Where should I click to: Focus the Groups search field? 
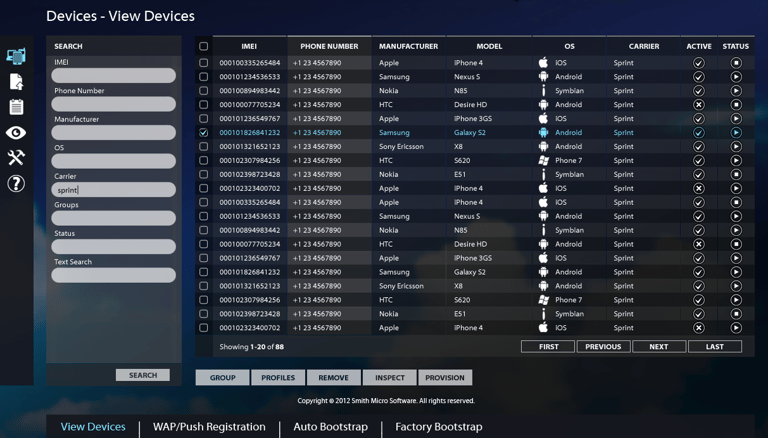point(114,218)
